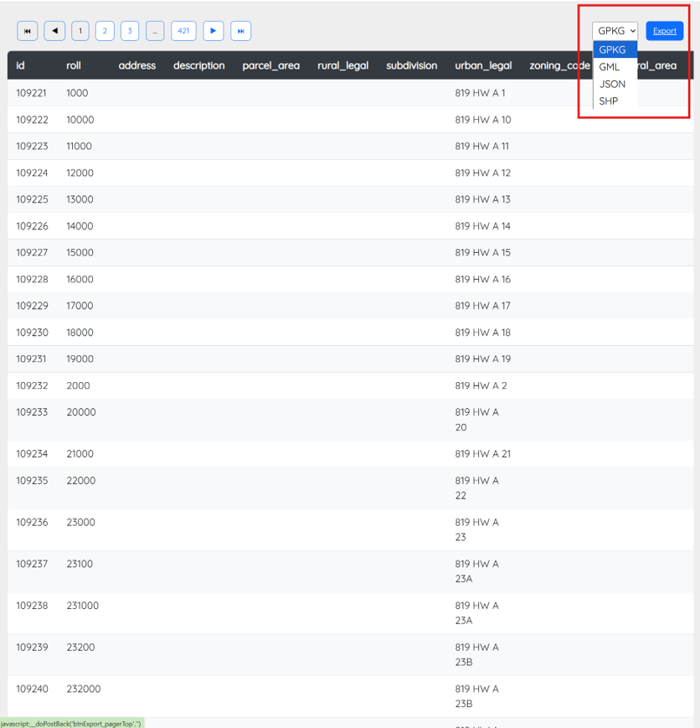Go to next page arrow

click(x=214, y=31)
